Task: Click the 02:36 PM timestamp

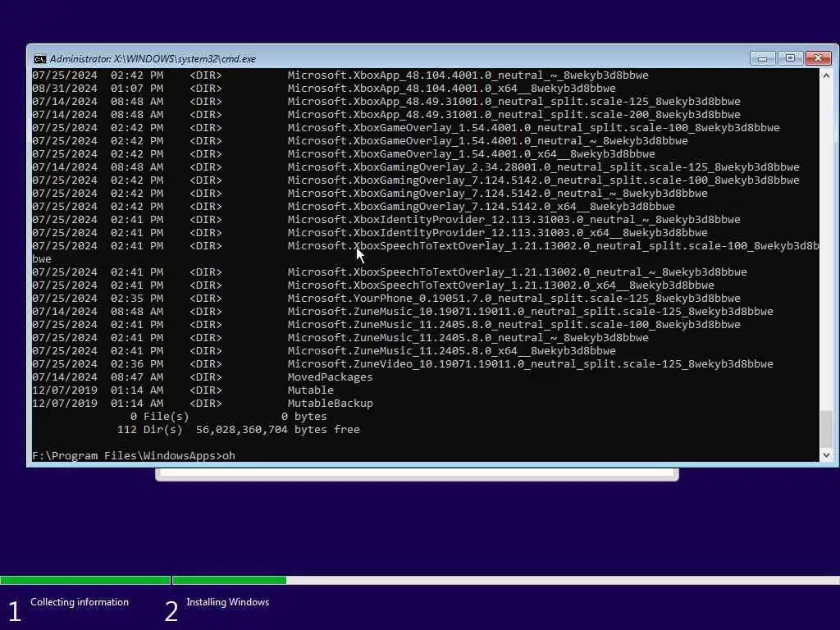Action: coord(137,363)
